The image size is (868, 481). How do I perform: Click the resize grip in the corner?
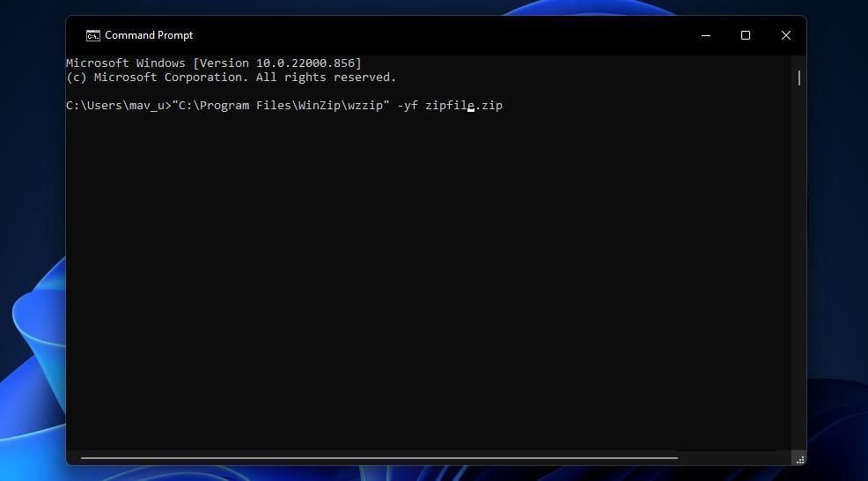(800, 459)
